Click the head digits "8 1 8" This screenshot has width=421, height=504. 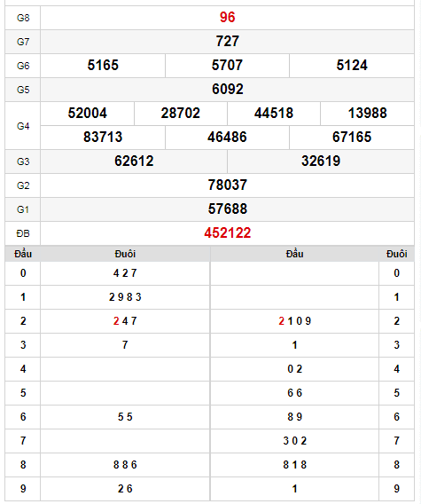pos(294,465)
